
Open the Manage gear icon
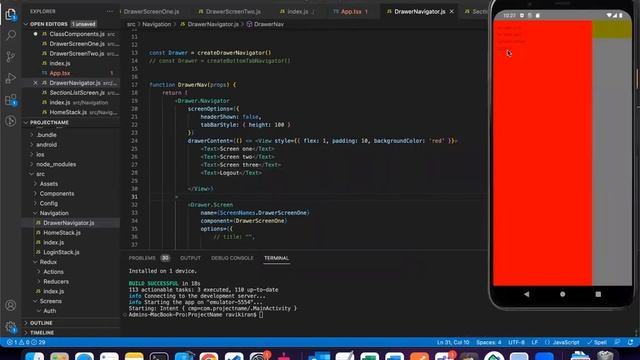click(11, 327)
